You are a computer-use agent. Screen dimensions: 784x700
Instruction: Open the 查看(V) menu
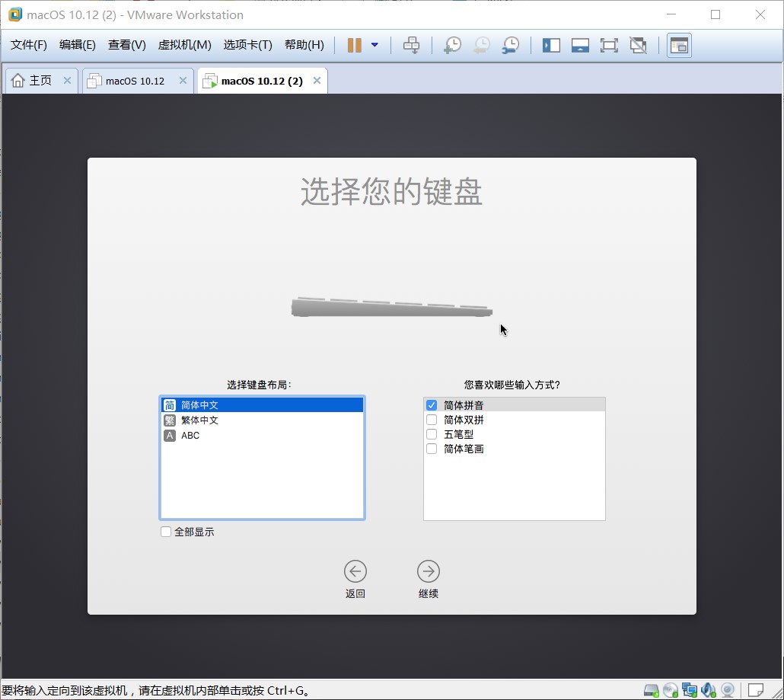pyautogui.click(x=126, y=45)
